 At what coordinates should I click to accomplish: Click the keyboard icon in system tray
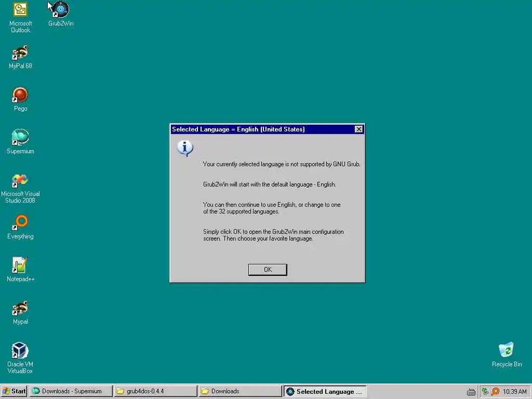[x=471, y=392]
